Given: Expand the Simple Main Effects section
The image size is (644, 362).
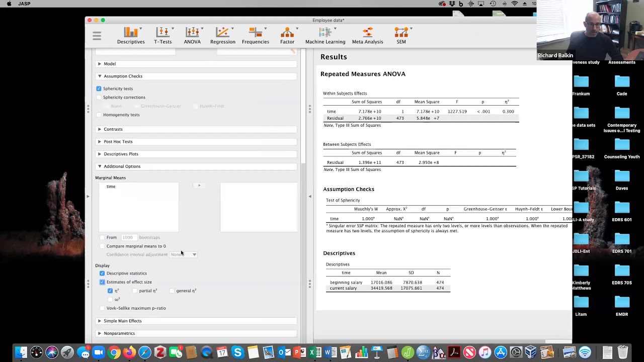Looking at the screenshot, I should click(196, 321).
